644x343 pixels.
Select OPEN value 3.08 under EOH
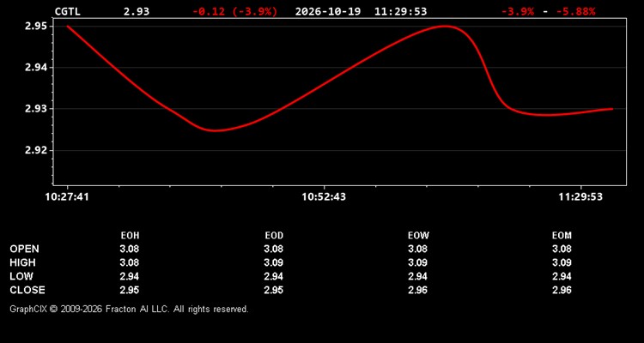130,249
